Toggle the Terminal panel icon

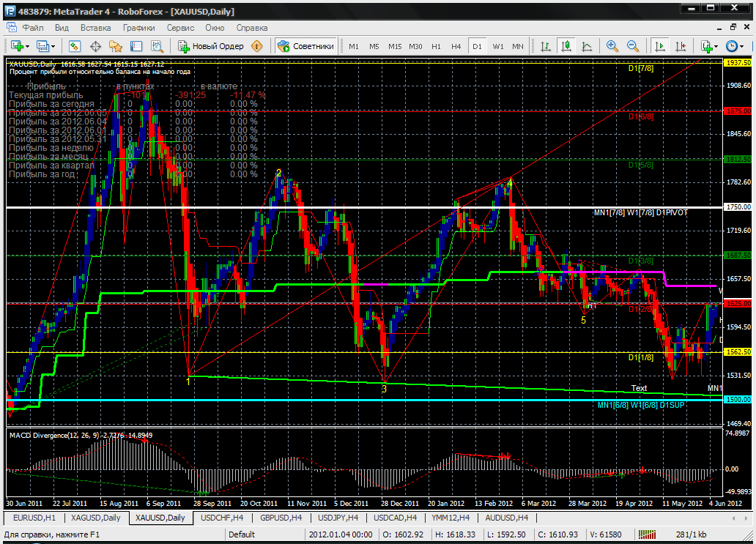136,46
